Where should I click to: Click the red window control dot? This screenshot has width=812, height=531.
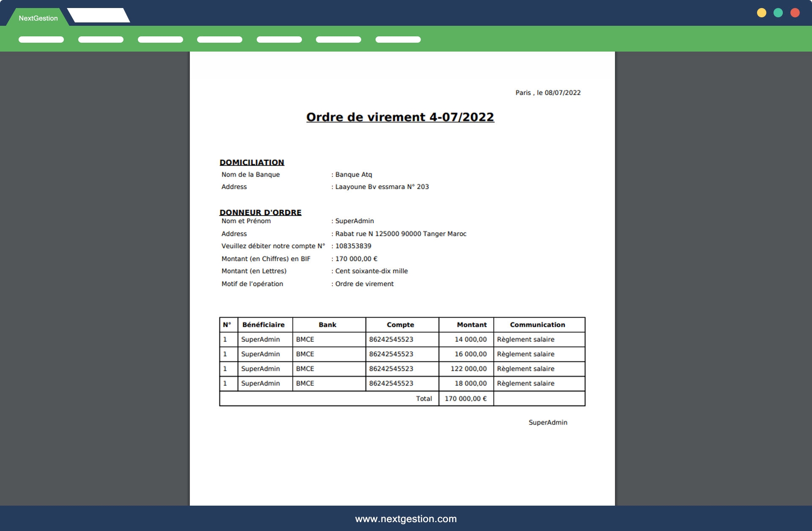click(x=795, y=13)
